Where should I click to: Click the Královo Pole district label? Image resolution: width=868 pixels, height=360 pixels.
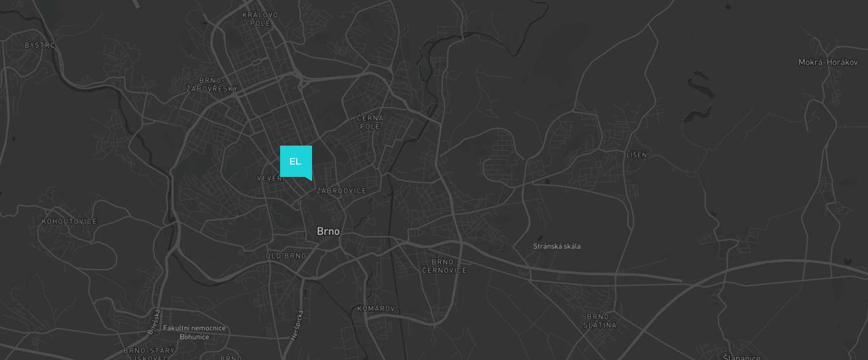pos(260,19)
